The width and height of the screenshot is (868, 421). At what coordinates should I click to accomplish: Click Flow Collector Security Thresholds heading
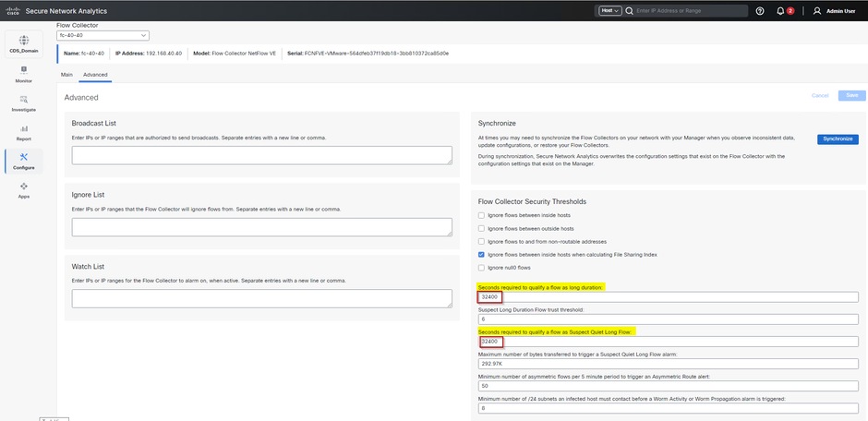click(532, 201)
